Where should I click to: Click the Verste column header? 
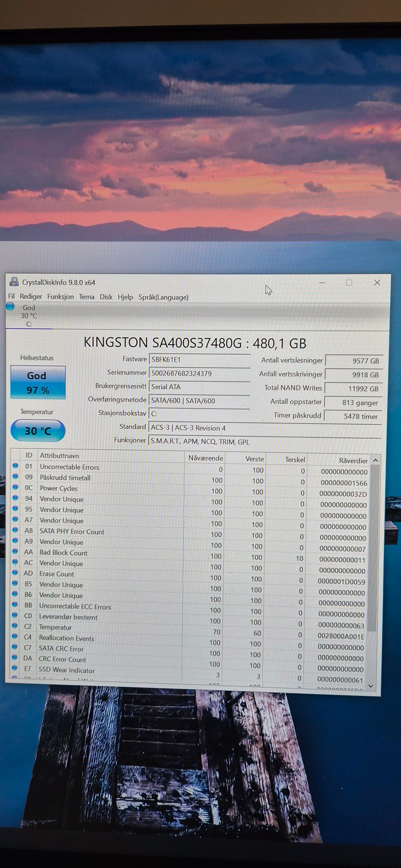[x=246, y=459]
